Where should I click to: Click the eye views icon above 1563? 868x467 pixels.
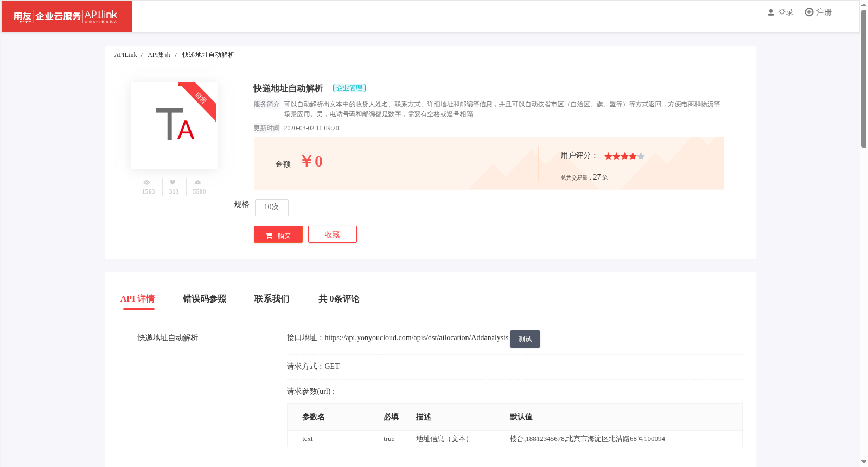[146, 183]
